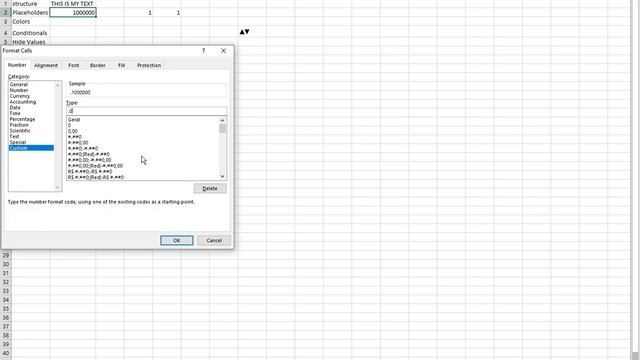Click the Help question mark in Format Cells
The width and height of the screenshot is (640, 360).
tap(203, 51)
